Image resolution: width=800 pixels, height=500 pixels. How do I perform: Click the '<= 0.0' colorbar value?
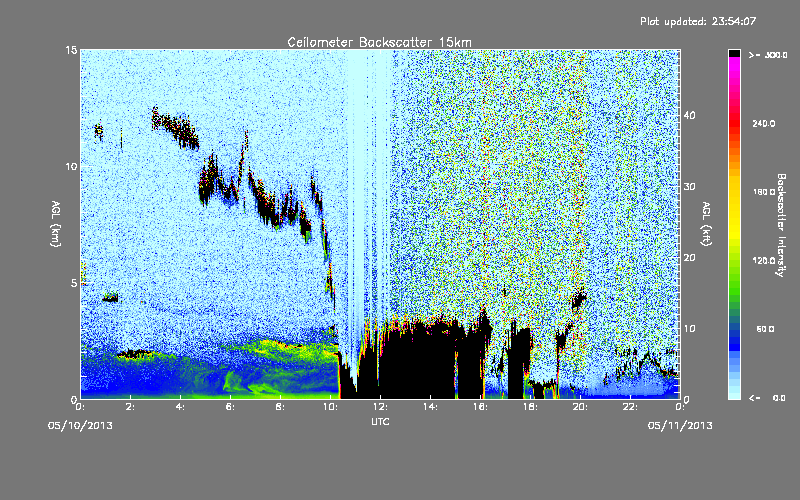768,397
